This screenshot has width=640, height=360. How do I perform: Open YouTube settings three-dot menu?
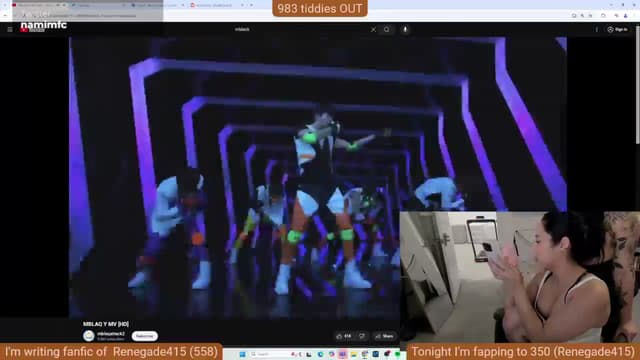tap(596, 29)
